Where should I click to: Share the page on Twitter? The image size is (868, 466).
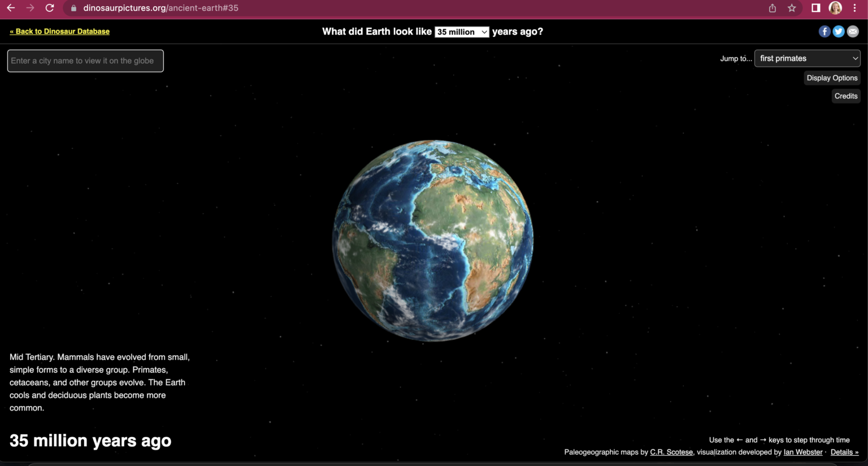coord(839,31)
